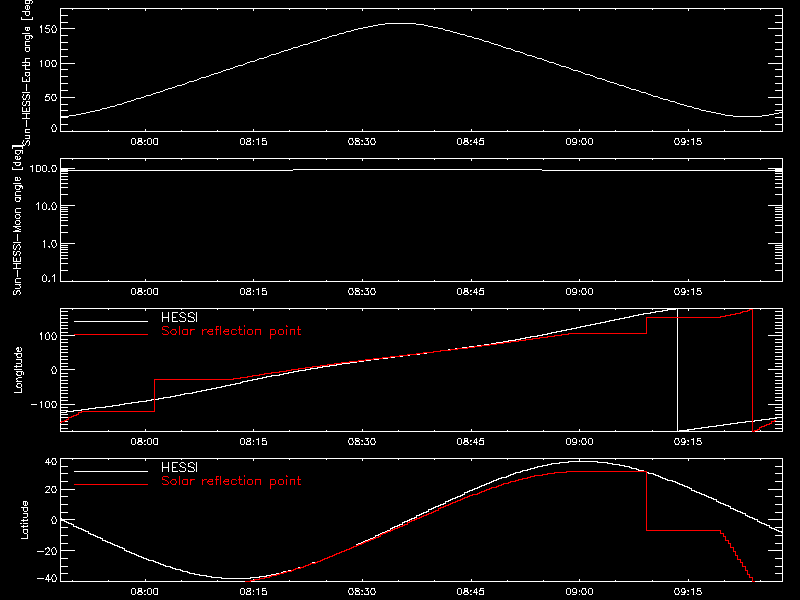800x600 pixels.
Task: Select 08:00 label under Earth angle plot
Action: pos(144,142)
